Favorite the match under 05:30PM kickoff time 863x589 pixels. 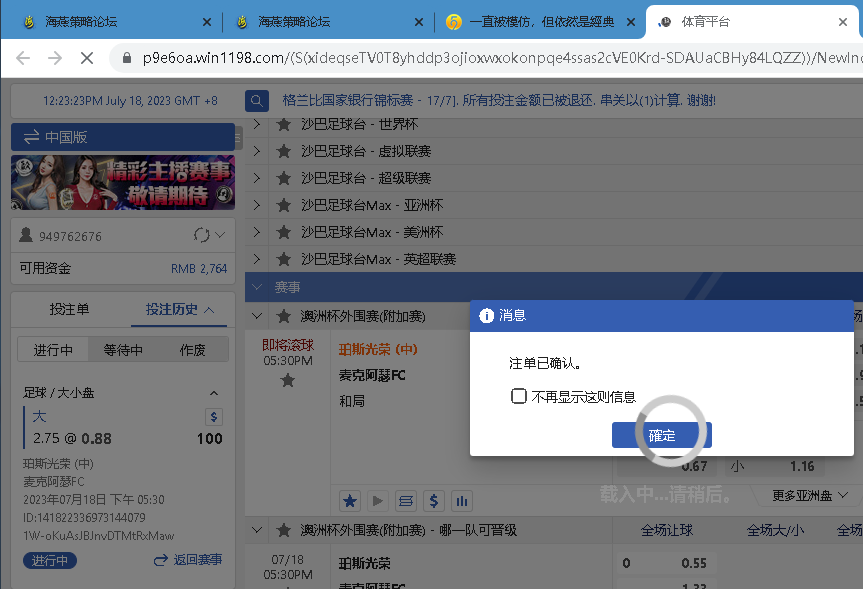288,380
